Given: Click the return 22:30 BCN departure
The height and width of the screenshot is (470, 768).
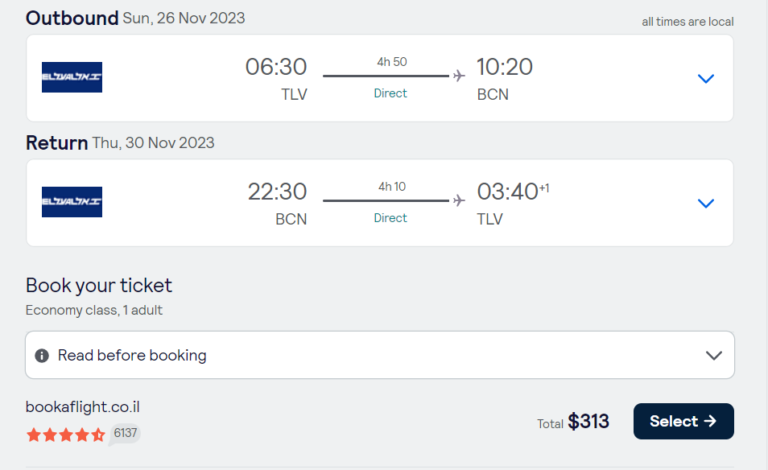Looking at the screenshot, I should (x=277, y=203).
